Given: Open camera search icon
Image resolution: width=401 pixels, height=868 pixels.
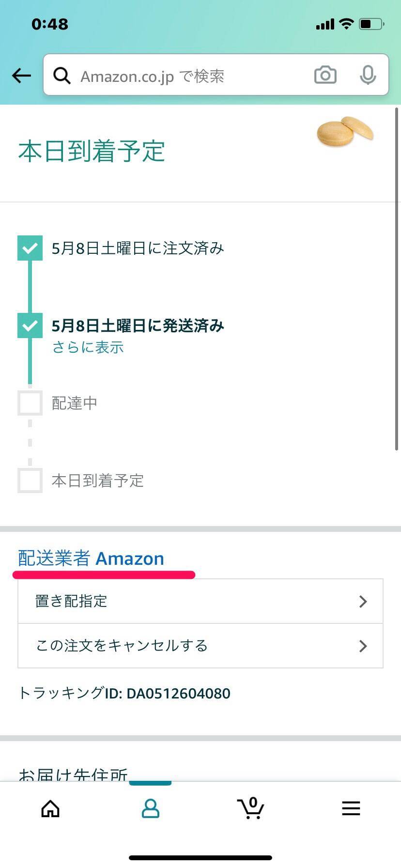Looking at the screenshot, I should 325,75.
